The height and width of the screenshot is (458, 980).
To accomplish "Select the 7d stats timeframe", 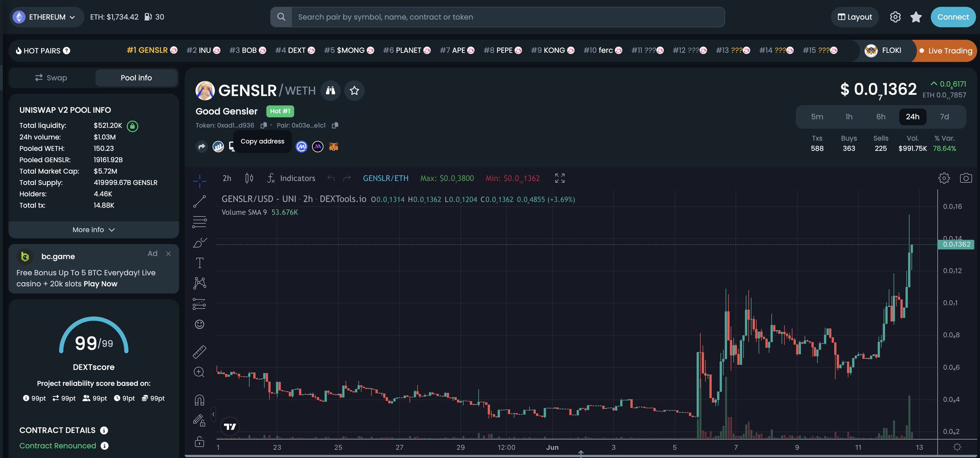I will [944, 117].
